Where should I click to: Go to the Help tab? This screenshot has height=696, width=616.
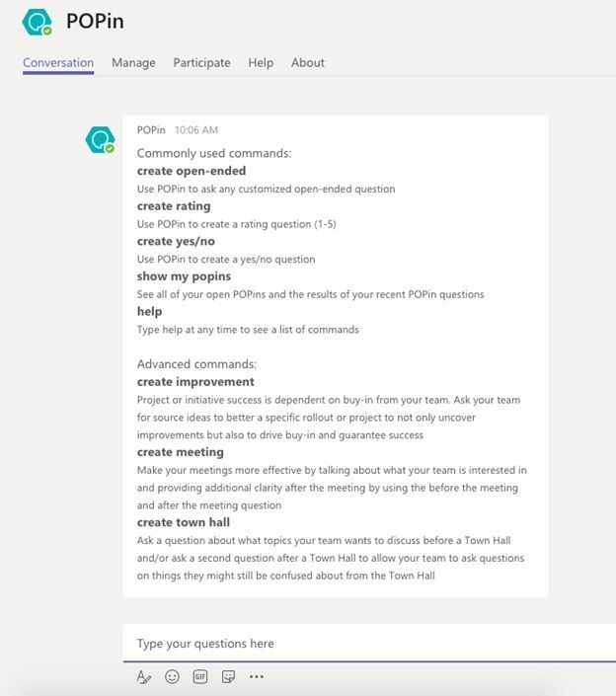[x=261, y=62]
